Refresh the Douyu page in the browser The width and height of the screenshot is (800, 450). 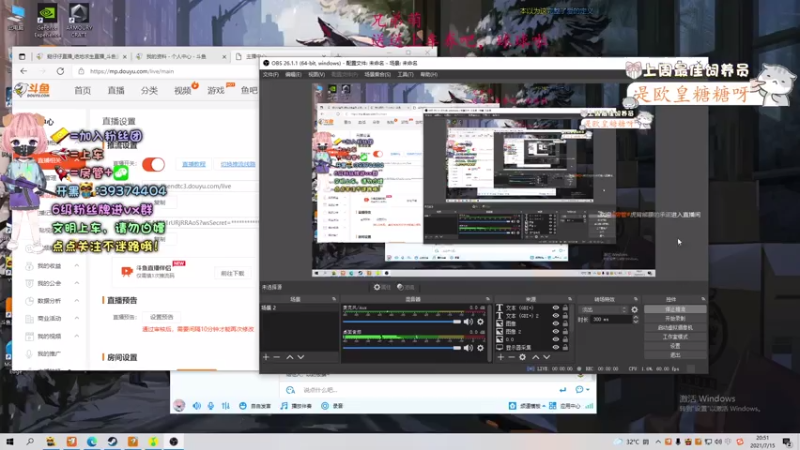(x=60, y=71)
